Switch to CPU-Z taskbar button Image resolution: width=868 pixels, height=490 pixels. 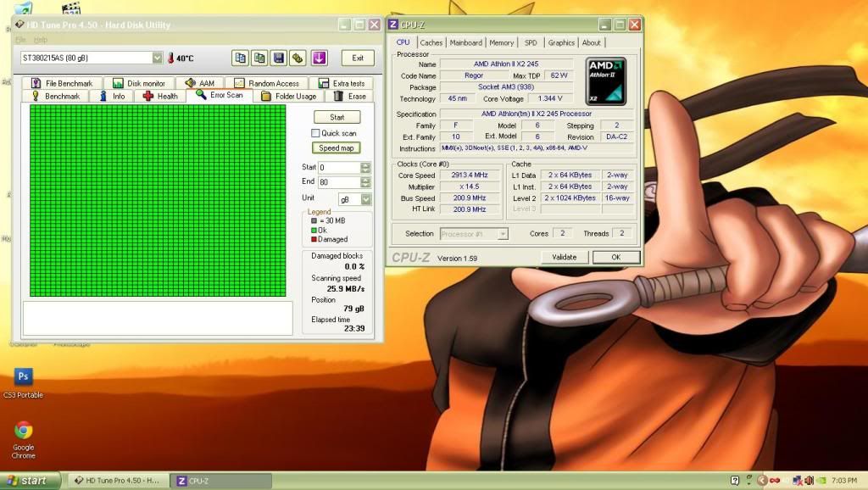point(221,481)
